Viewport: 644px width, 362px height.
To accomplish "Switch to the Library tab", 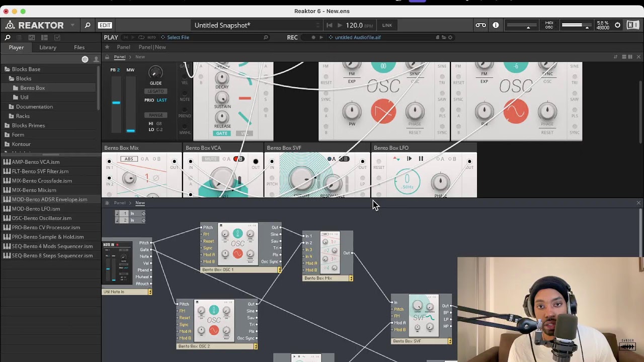I will [x=48, y=47].
